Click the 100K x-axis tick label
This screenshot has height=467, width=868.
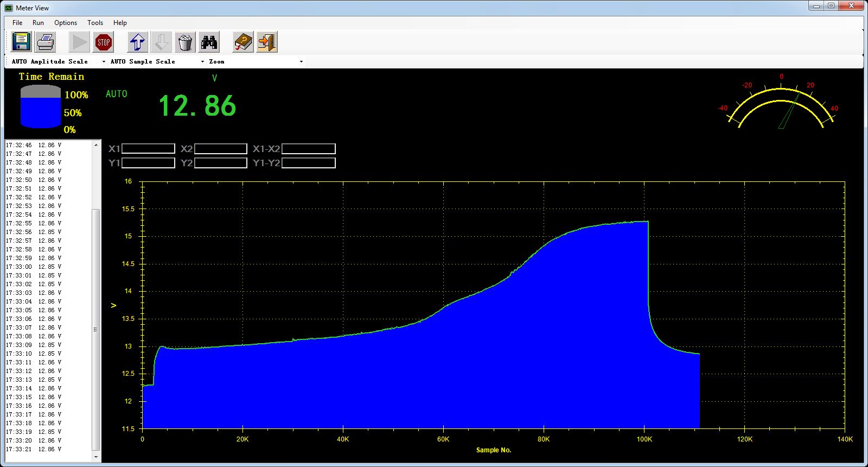tap(644, 439)
